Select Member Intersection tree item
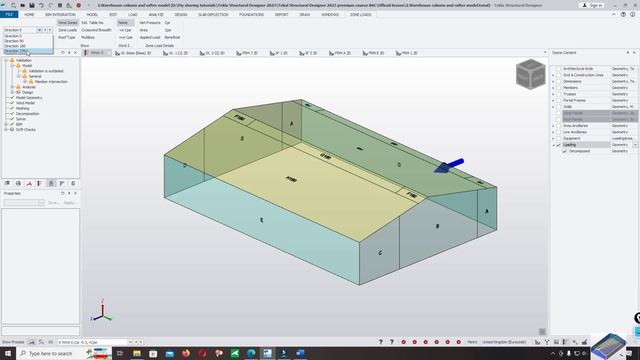Image resolution: width=640 pixels, height=360 pixels. point(51,82)
